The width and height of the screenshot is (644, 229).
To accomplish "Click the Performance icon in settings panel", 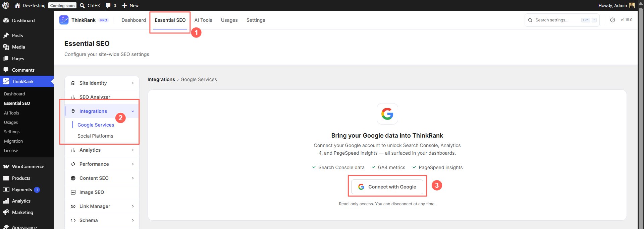I will [x=73, y=164].
